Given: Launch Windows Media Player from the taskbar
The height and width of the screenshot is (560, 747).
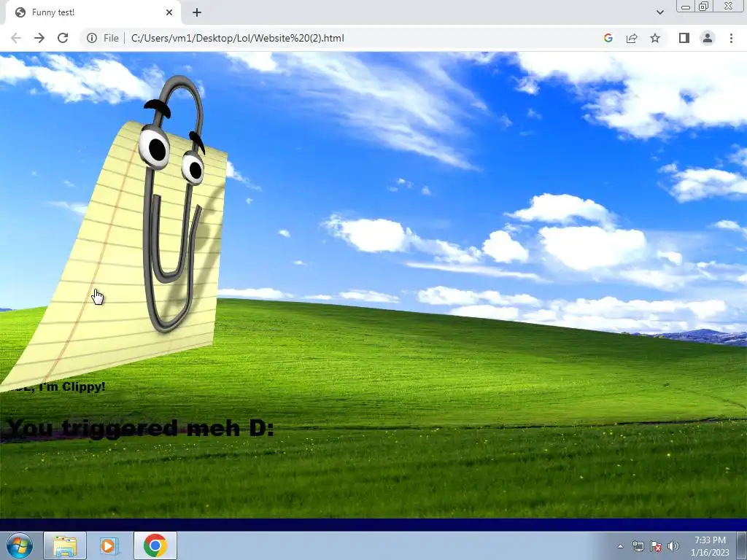Looking at the screenshot, I should (109, 545).
